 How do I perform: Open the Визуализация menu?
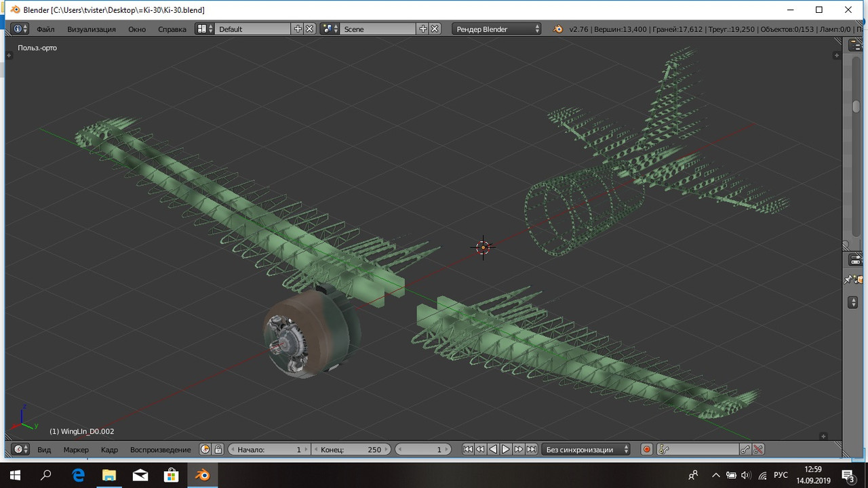92,29
